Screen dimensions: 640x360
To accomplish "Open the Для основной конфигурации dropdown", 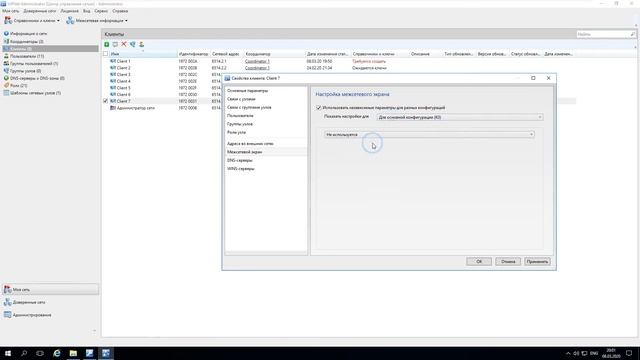I will click(x=460, y=117).
